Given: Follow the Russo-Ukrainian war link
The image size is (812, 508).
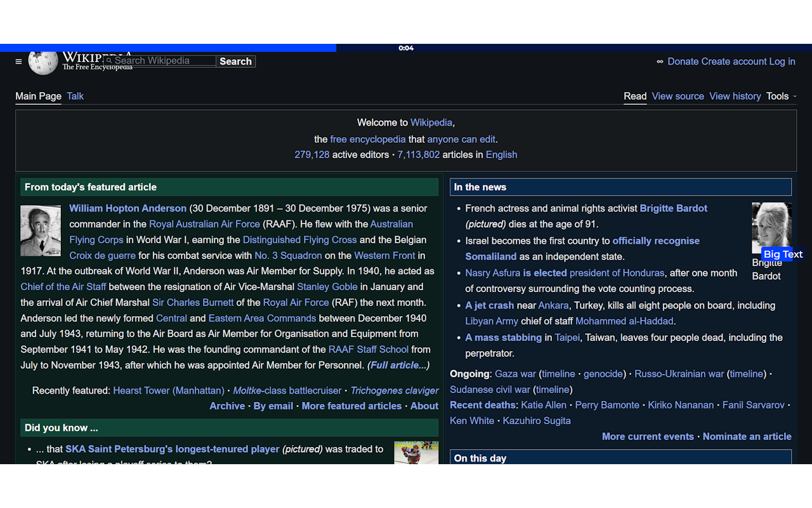Looking at the screenshot, I should point(679,374).
